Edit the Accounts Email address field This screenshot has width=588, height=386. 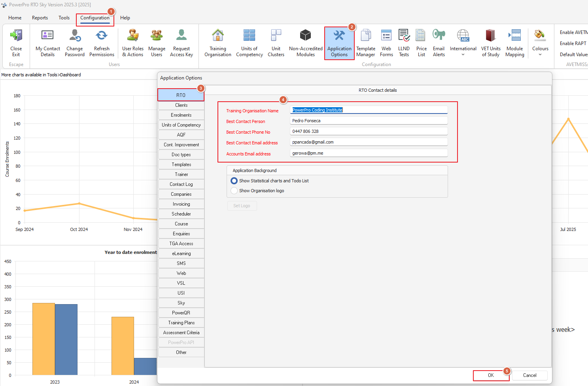pyautogui.click(x=369, y=153)
